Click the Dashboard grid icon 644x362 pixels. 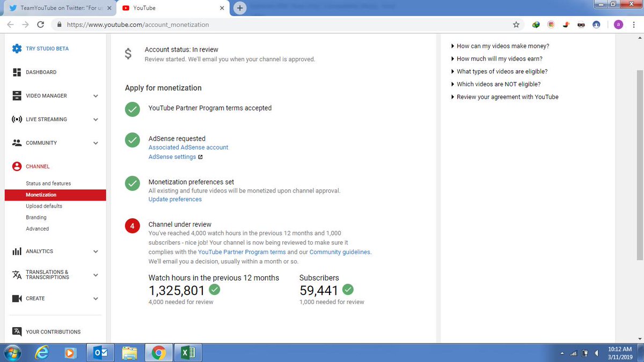17,72
